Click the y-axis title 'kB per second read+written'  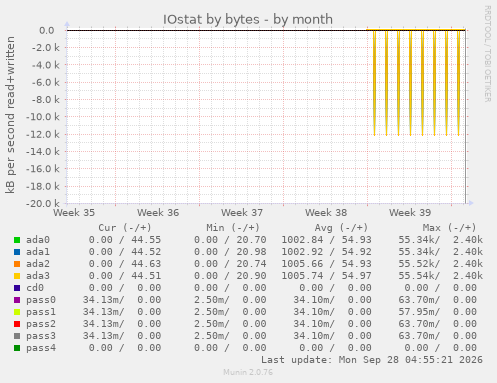coord(10,115)
